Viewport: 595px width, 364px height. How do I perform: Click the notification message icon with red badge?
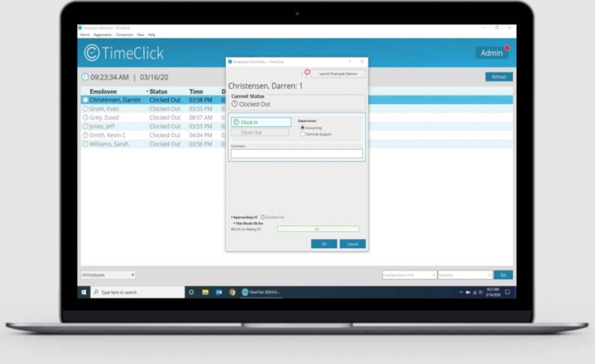(305, 73)
